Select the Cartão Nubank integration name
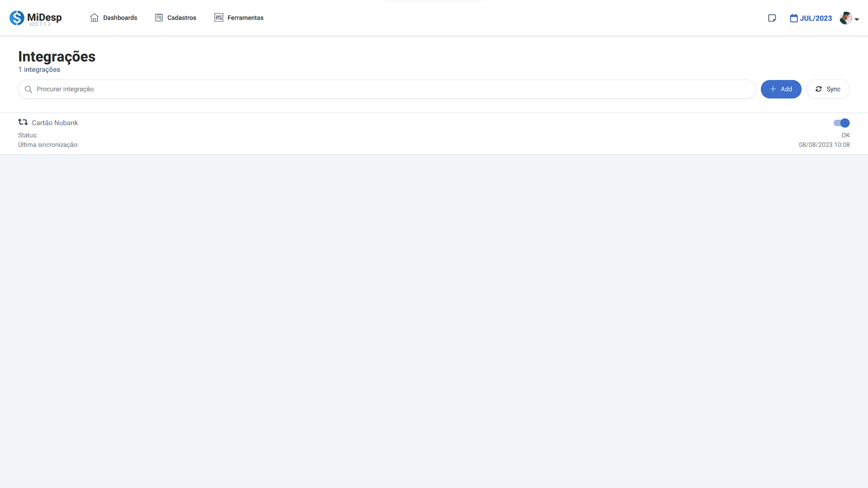 point(55,123)
